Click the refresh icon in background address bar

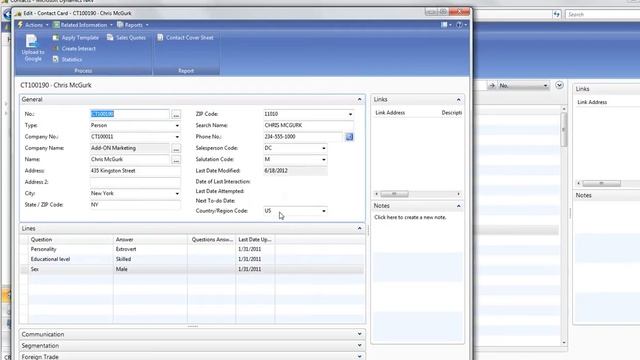pyautogui.click(x=556, y=14)
